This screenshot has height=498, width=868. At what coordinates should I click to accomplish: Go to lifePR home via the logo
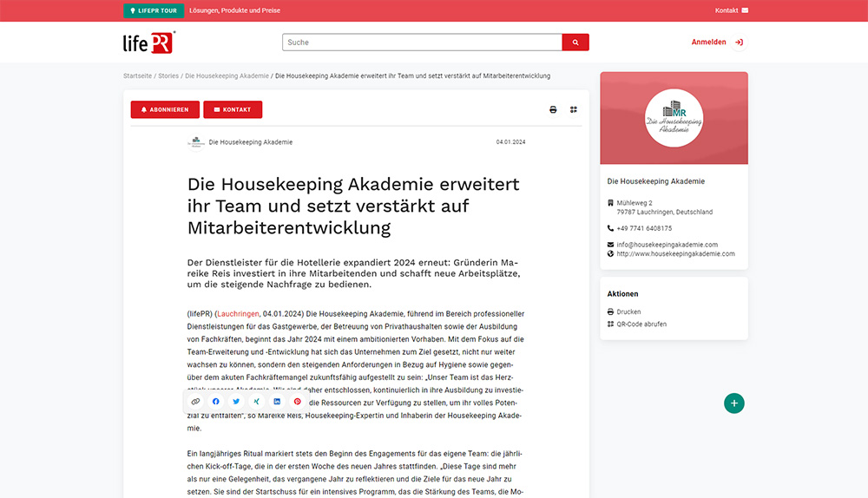coord(149,42)
